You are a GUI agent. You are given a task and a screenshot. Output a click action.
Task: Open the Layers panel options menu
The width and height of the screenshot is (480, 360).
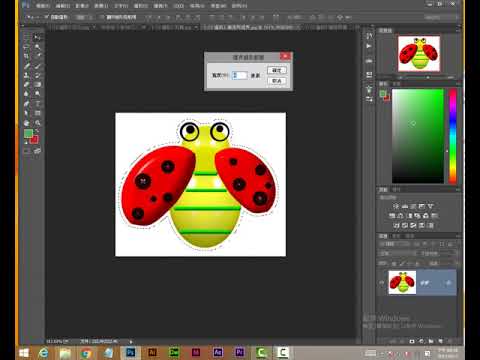pos(458,236)
